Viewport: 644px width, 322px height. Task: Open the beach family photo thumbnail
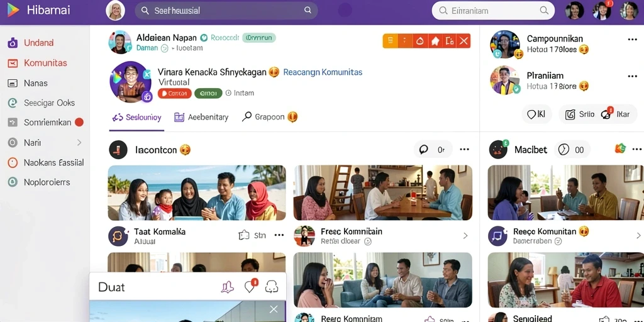coord(197,192)
